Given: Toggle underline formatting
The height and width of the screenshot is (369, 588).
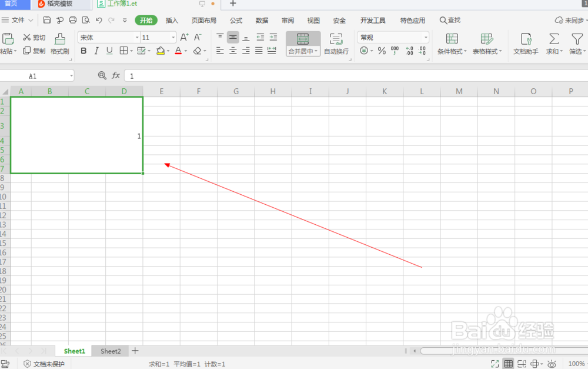Looking at the screenshot, I should [109, 51].
